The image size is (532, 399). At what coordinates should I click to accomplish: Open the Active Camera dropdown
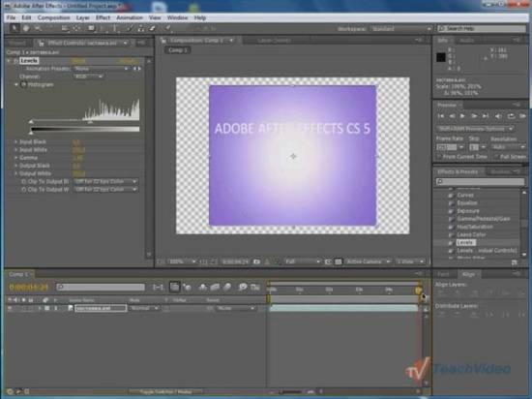(369, 261)
